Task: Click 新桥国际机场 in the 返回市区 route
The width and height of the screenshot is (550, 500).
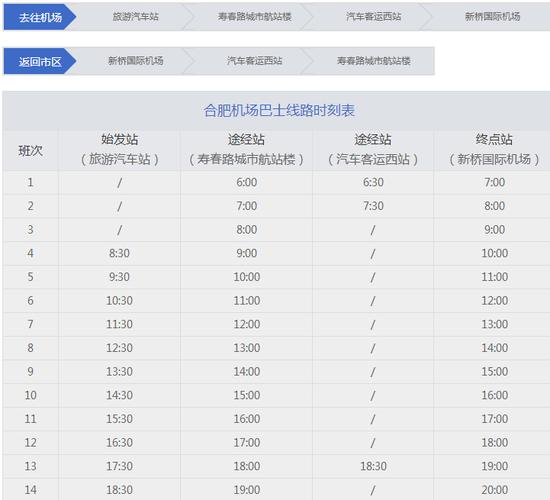Action: pyautogui.click(x=135, y=61)
